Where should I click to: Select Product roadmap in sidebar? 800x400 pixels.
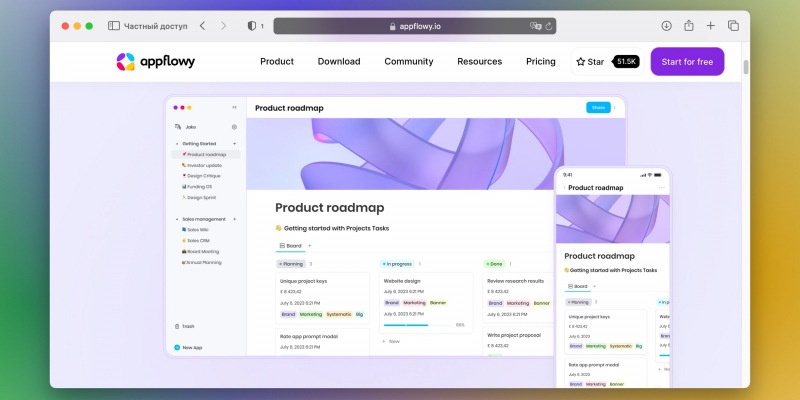pos(206,155)
